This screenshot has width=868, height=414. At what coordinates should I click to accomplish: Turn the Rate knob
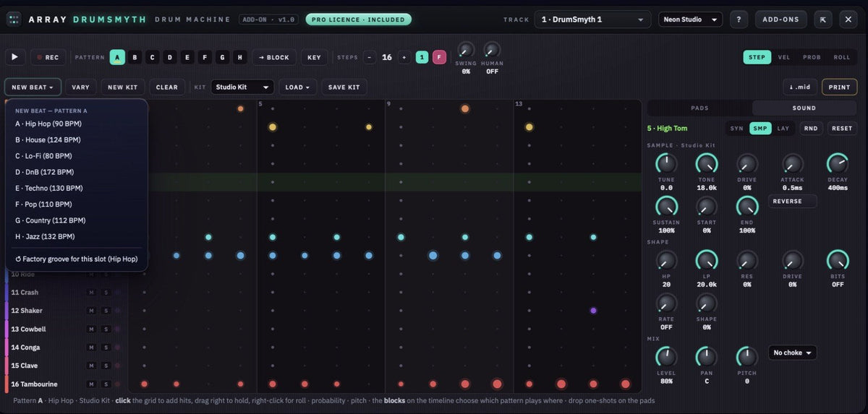pyautogui.click(x=666, y=303)
